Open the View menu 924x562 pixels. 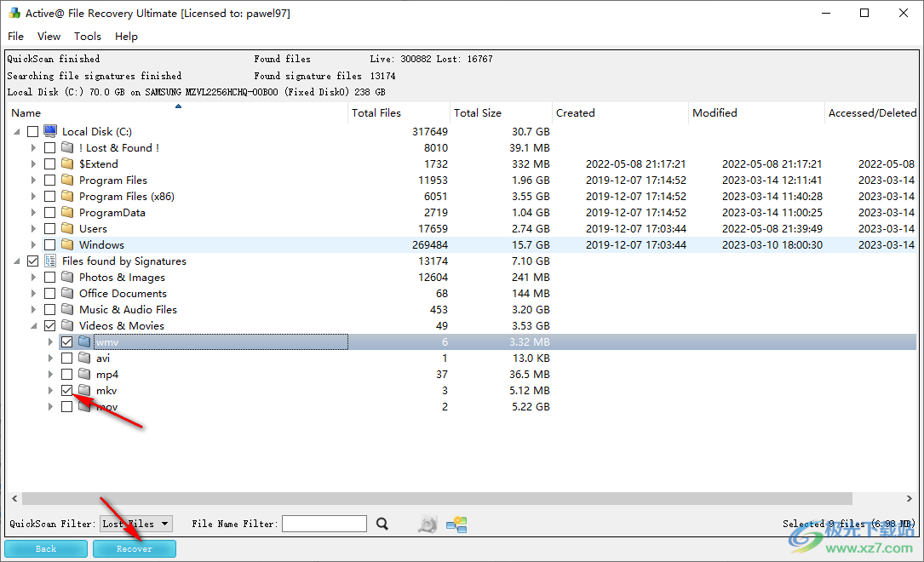(49, 36)
